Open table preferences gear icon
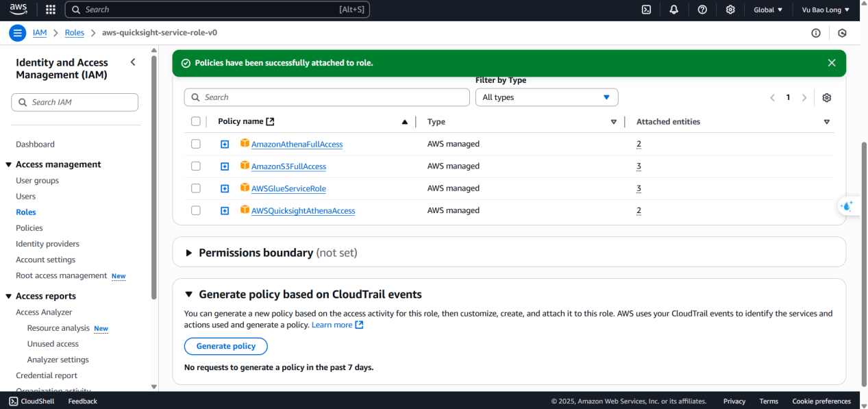The image size is (868, 409). (x=827, y=97)
